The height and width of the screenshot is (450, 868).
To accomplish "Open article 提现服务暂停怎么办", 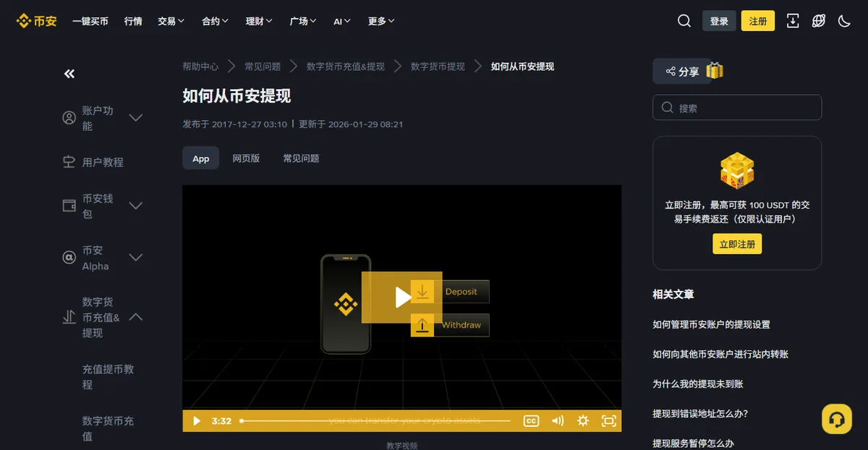I will click(x=693, y=443).
